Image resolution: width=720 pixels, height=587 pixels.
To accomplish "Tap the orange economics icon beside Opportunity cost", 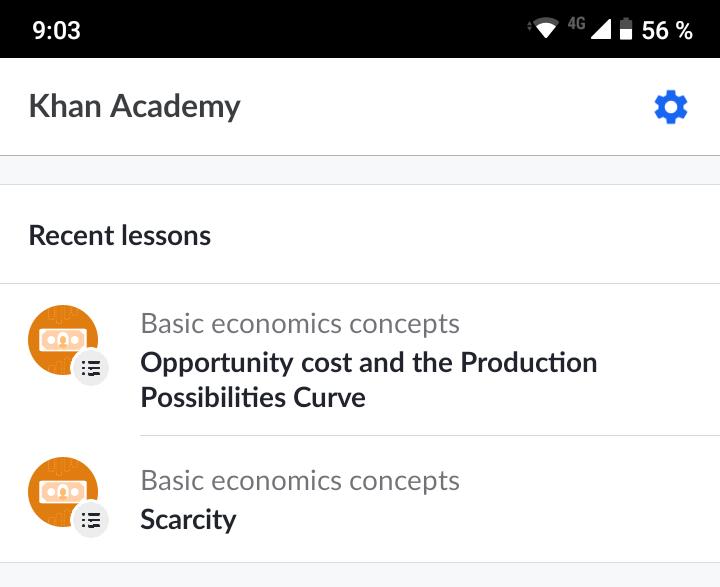I will [x=61, y=340].
